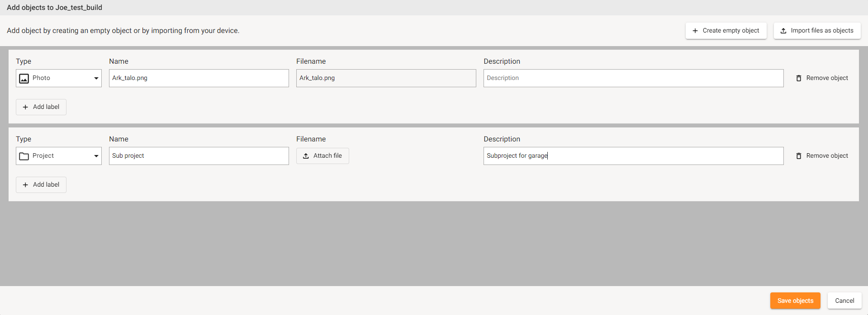The width and height of the screenshot is (868, 315).
Task: Click the plus icon on Create empty object
Action: [x=695, y=31]
